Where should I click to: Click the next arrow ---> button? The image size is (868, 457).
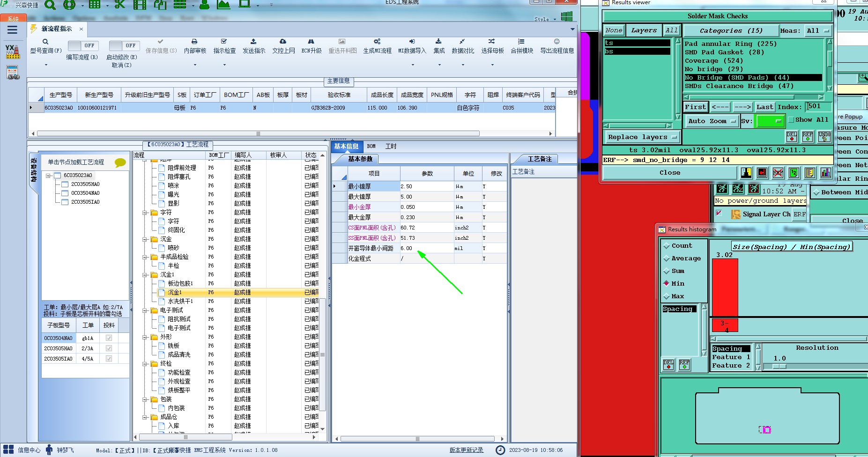pos(742,107)
